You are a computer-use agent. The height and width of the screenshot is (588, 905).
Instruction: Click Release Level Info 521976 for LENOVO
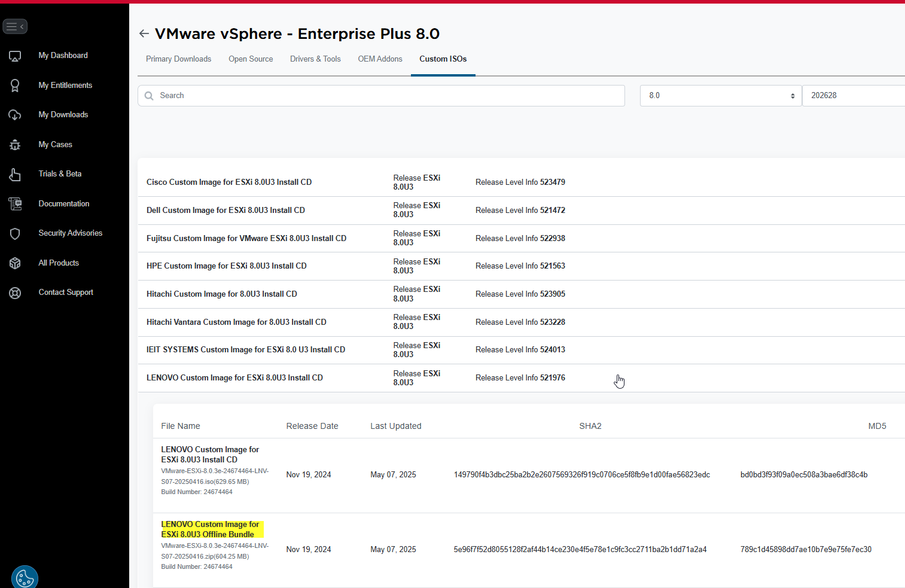click(x=520, y=377)
